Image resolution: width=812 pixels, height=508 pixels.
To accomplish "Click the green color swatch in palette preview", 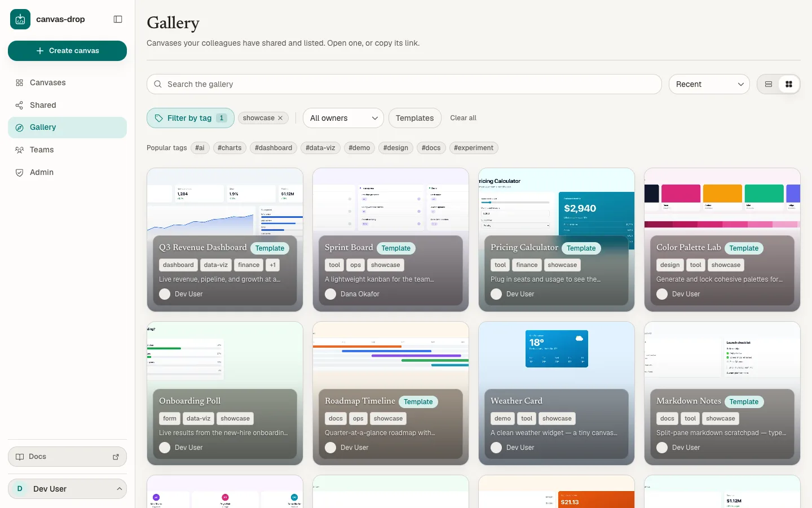I will coord(764,193).
